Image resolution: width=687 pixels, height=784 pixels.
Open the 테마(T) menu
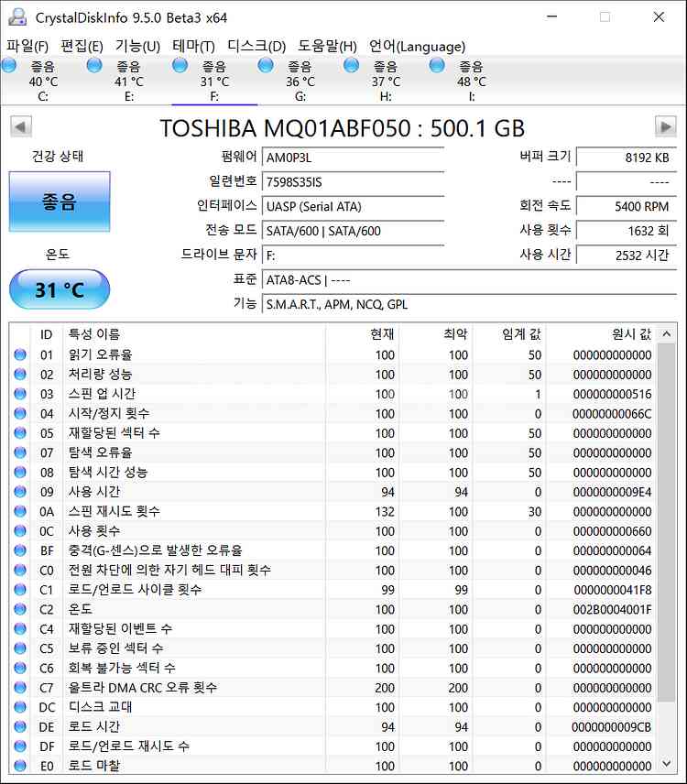click(x=193, y=47)
